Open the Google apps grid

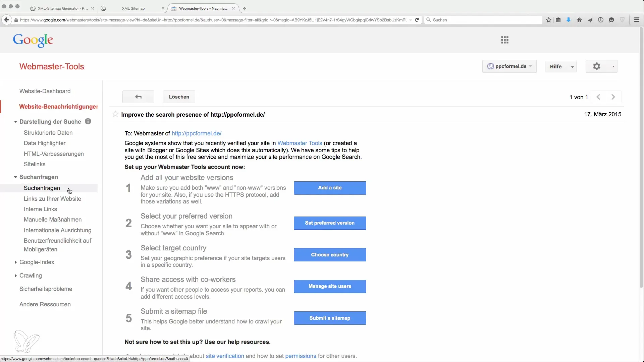point(505,40)
